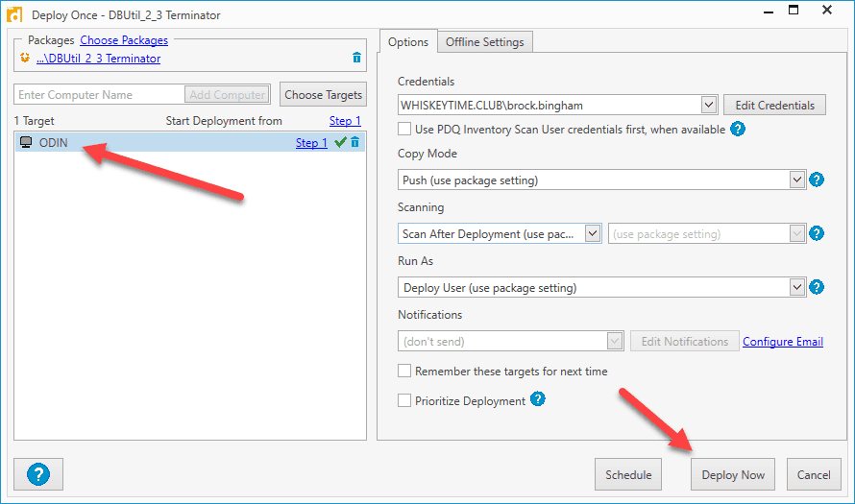Click PDQ Deploy app icon in title bar

[14, 14]
